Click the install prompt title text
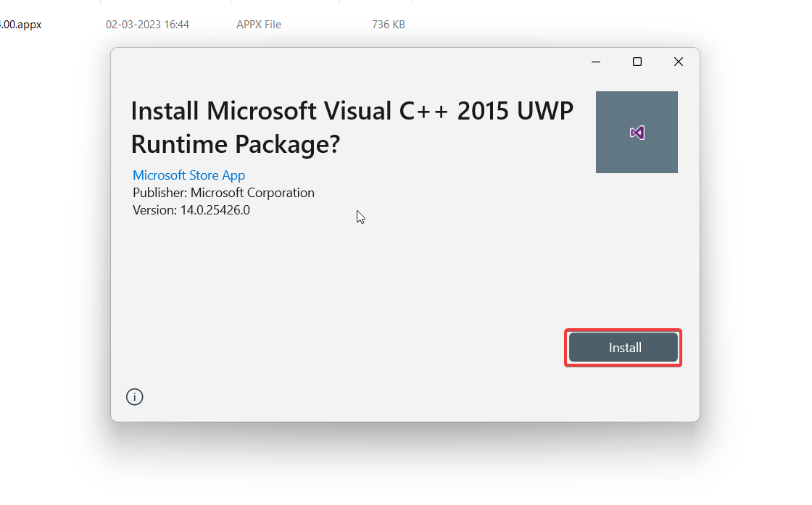This screenshot has height=505, width=812. [351, 127]
